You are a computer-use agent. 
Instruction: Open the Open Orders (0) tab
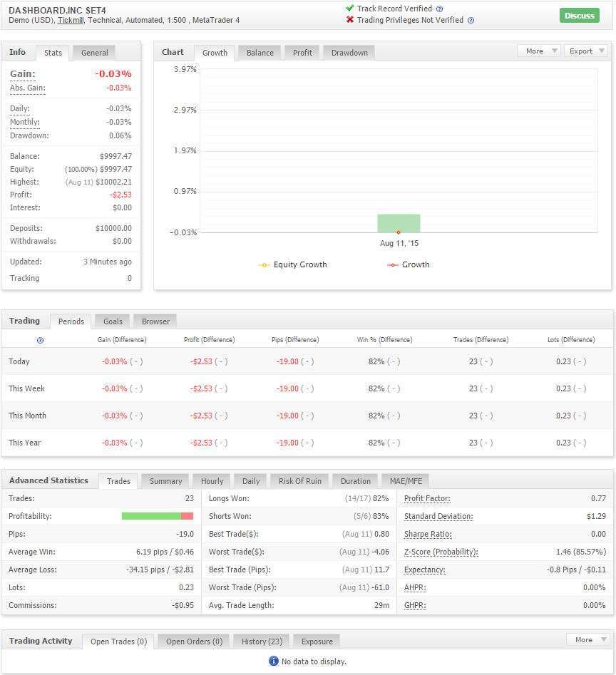point(194,641)
